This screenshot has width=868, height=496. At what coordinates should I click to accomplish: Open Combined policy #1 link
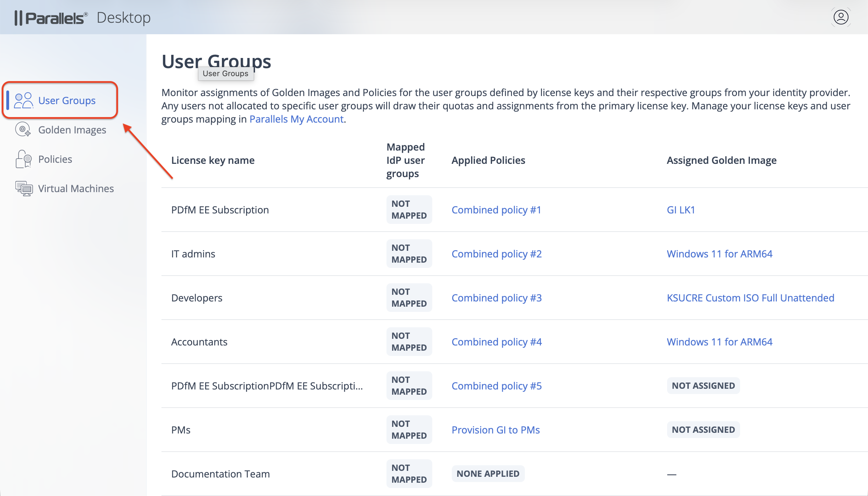496,210
